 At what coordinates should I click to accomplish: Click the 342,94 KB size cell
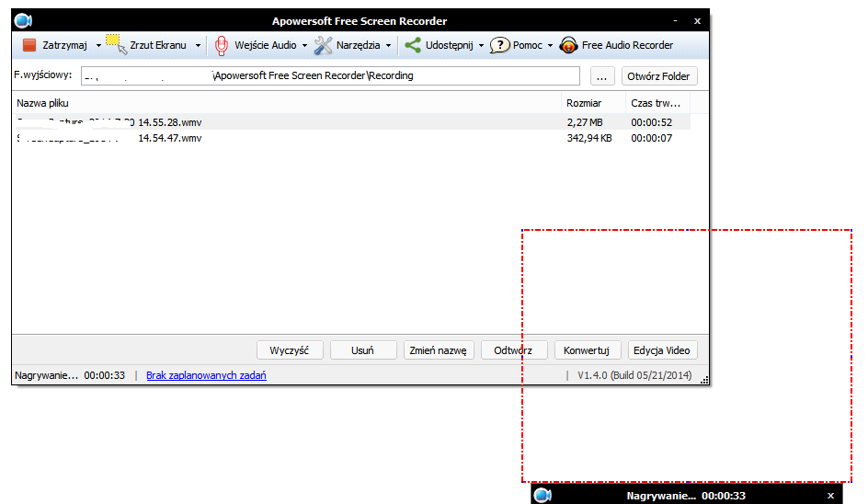[x=589, y=138]
